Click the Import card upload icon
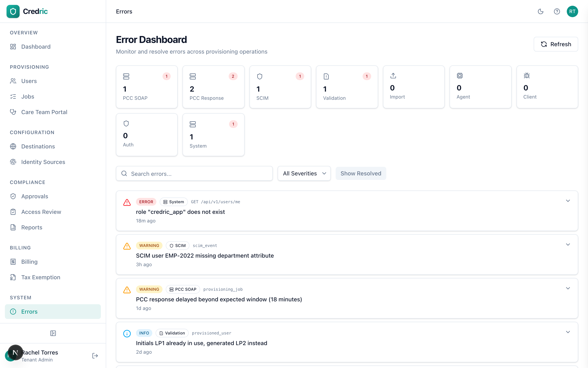The height and width of the screenshot is (368, 588). point(393,76)
